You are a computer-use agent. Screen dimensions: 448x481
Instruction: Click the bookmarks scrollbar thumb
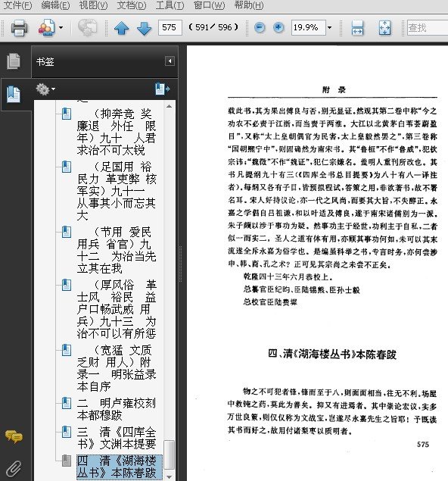170,455
